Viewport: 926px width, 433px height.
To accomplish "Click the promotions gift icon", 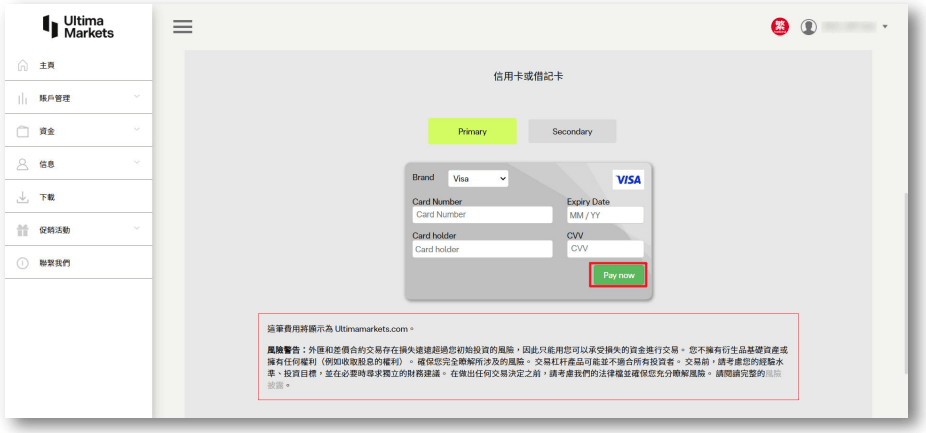I will (23, 230).
